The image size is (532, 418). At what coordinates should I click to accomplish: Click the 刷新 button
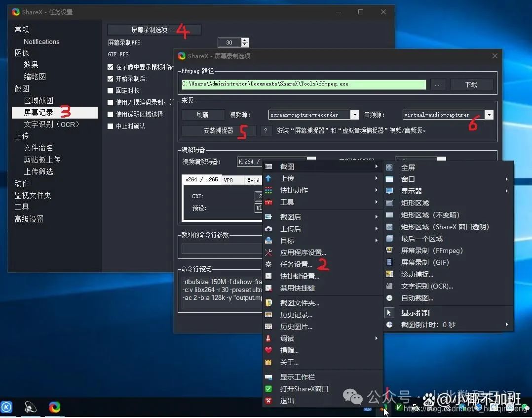coord(203,115)
